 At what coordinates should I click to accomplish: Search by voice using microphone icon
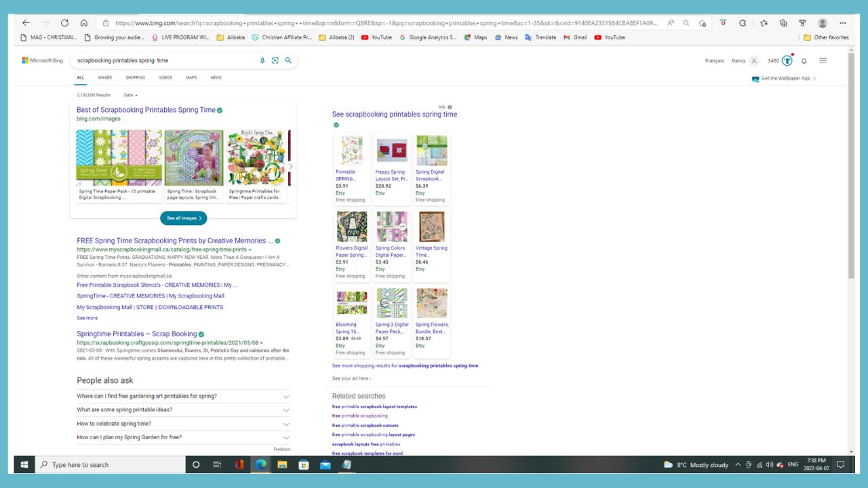click(262, 60)
